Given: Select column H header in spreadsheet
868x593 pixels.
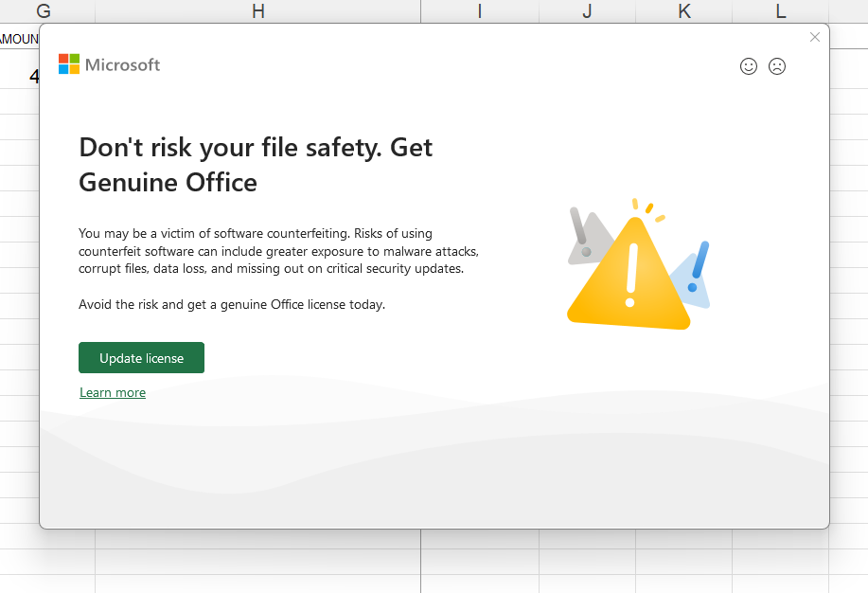Looking at the screenshot, I should coord(258,11).
